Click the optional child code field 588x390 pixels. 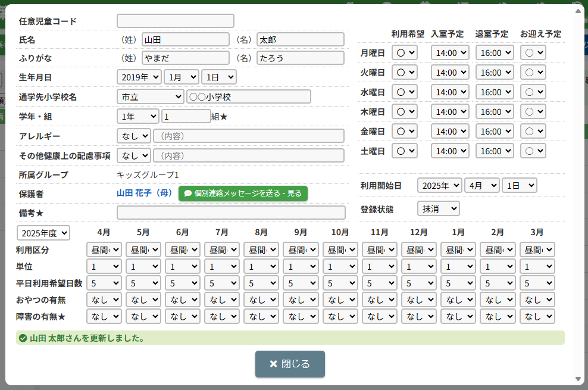click(176, 21)
